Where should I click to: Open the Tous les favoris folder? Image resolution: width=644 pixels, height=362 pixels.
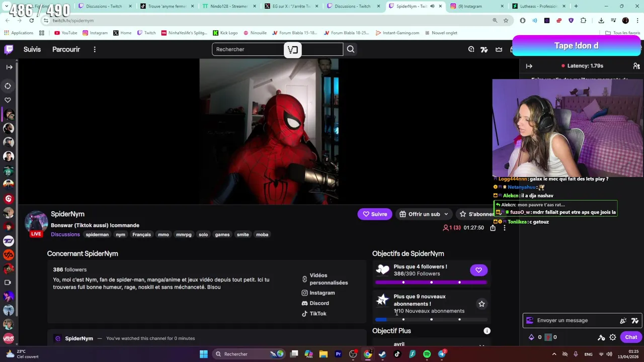(x=623, y=33)
